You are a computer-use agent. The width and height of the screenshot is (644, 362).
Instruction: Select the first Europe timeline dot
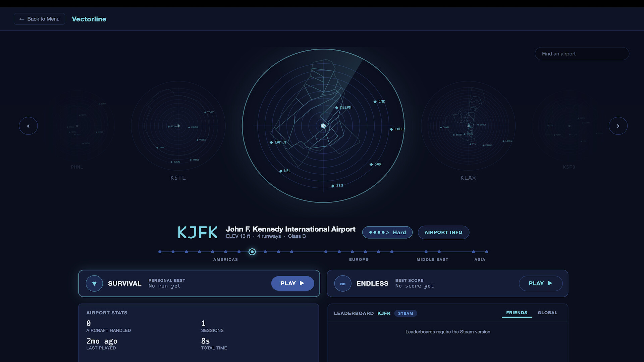tap(326, 252)
